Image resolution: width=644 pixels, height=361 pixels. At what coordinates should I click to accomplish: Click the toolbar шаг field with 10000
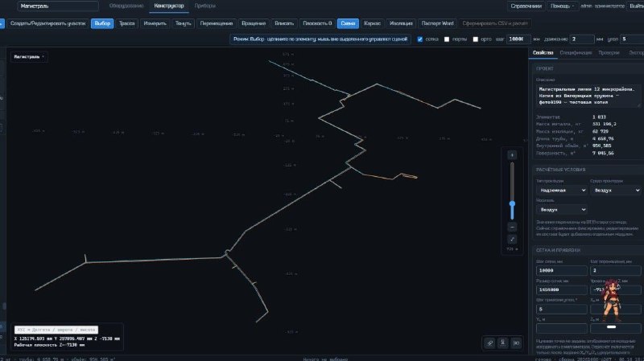pos(518,39)
